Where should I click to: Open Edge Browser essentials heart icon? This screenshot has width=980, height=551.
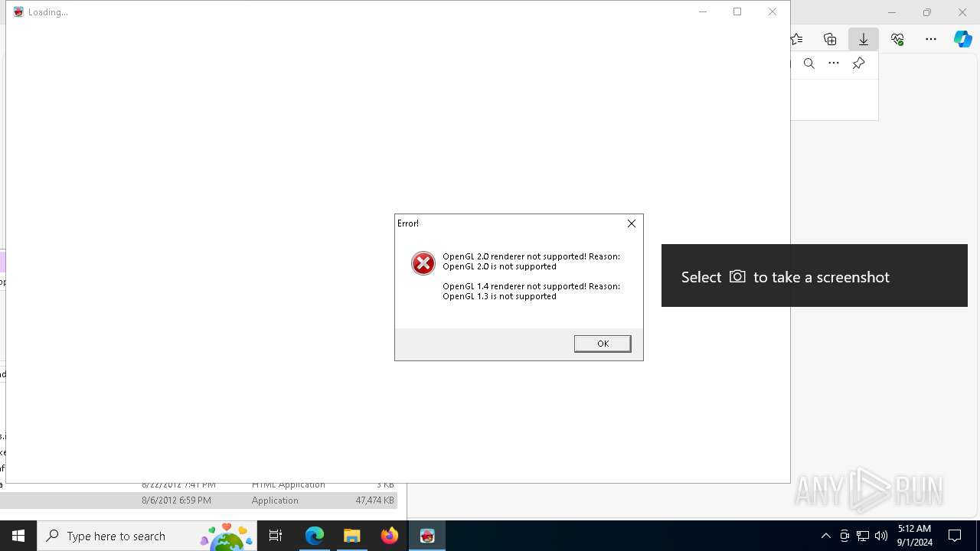[x=897, y=39]
